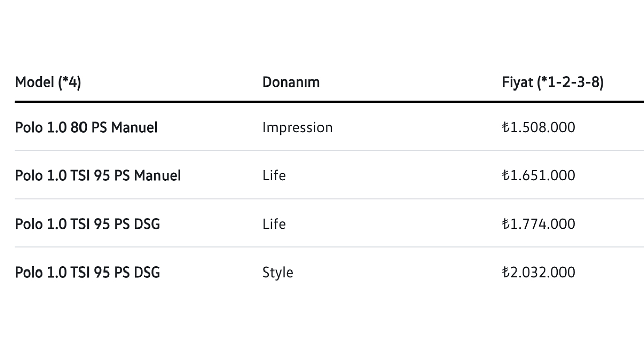Click the Polo 1.0 TSI 95 PS Manuel name

(x=98, y=176)
